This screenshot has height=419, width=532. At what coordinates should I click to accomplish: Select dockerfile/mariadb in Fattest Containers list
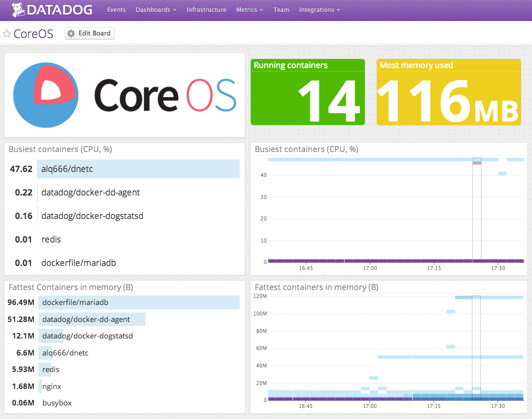(138, 302)
